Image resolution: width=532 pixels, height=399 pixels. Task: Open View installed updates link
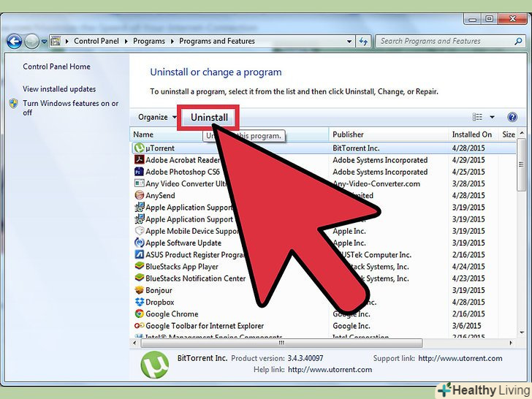tap(59, 89)
